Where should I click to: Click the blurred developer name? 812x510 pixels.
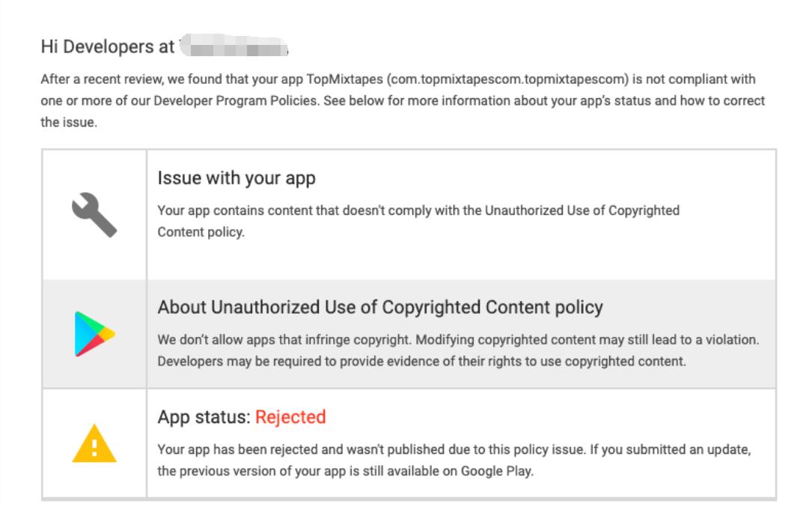click(x=234, y=45)
